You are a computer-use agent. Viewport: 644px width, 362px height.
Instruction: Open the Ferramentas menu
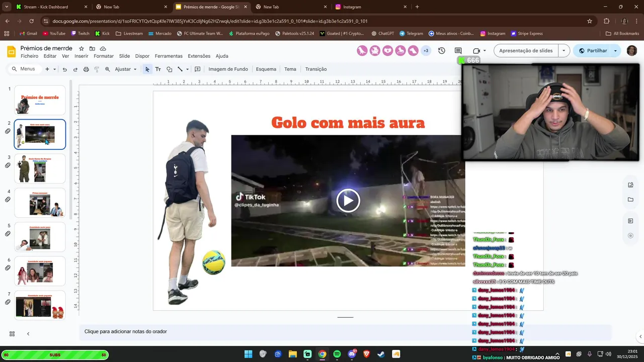(x=169, y=56)
